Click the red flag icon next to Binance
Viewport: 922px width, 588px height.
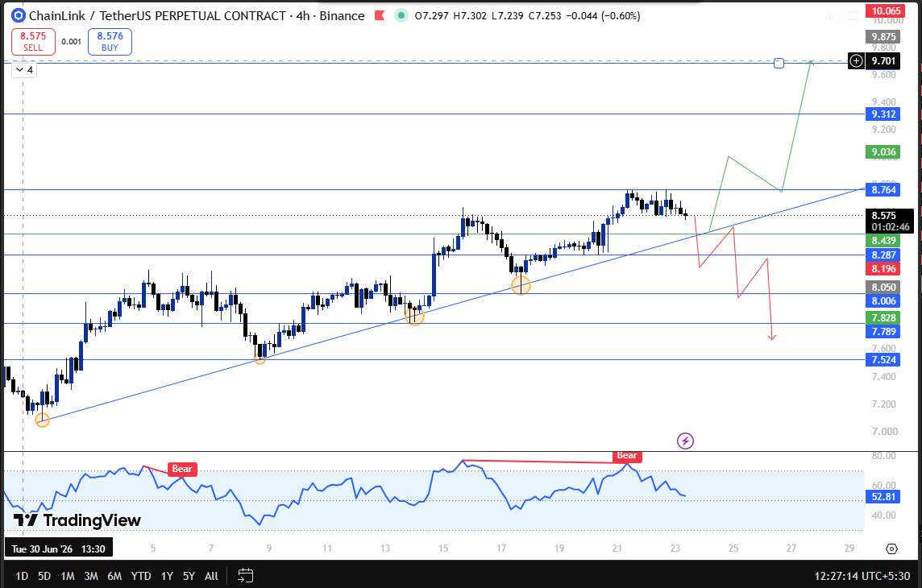[380, 16]
